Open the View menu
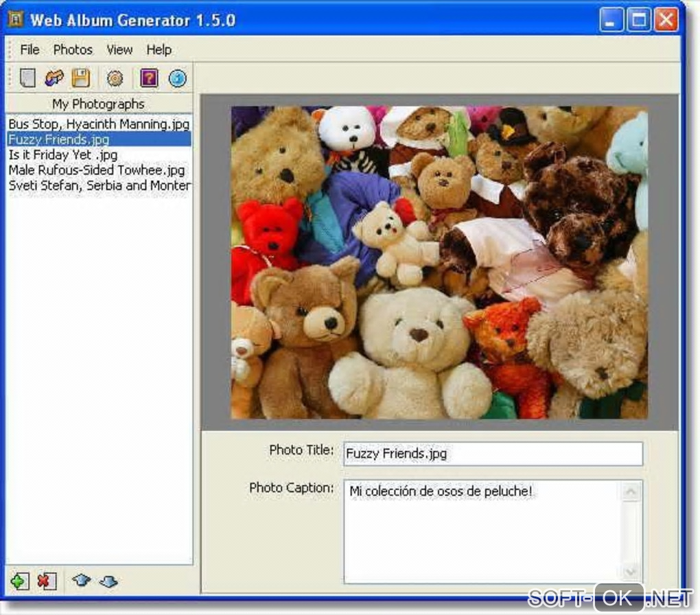This screenshot has height=615, width=700. click(119, 49)
